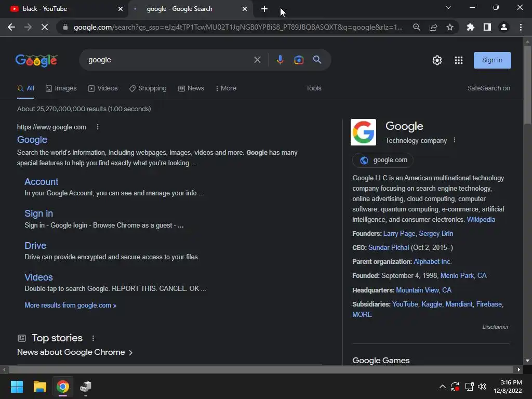Click the Disclaimer link
Screen dimensions: 532x399
pos(495,327)
